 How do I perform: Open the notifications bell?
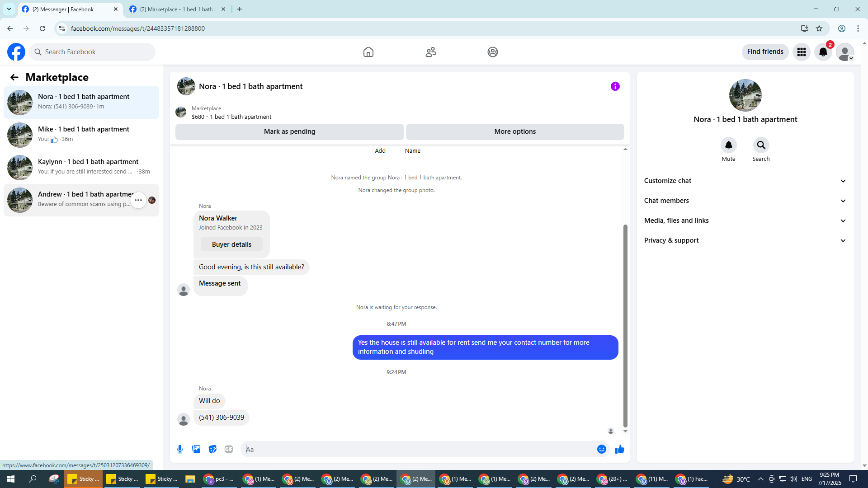(823, 52)
